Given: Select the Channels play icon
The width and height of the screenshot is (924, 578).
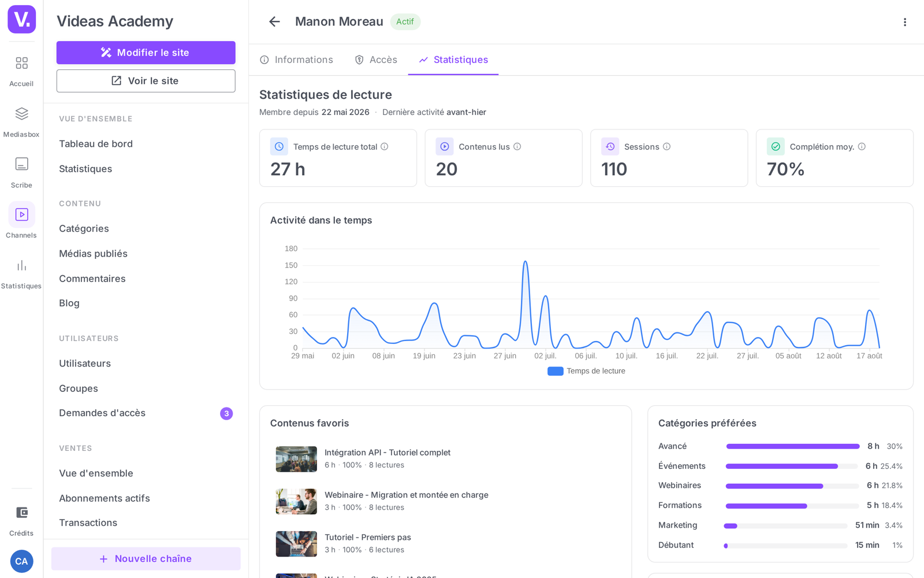Looking at the screenshot, I should (x=21, y=214).
